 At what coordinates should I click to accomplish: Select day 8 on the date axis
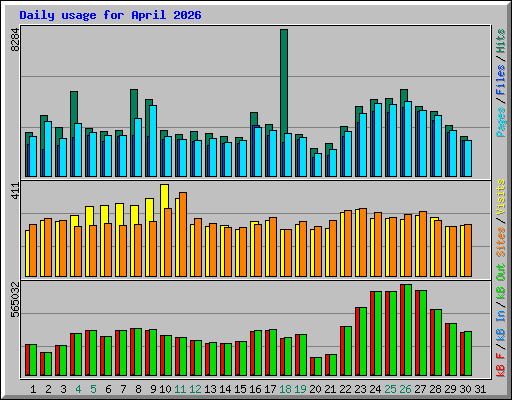point(138,389)
